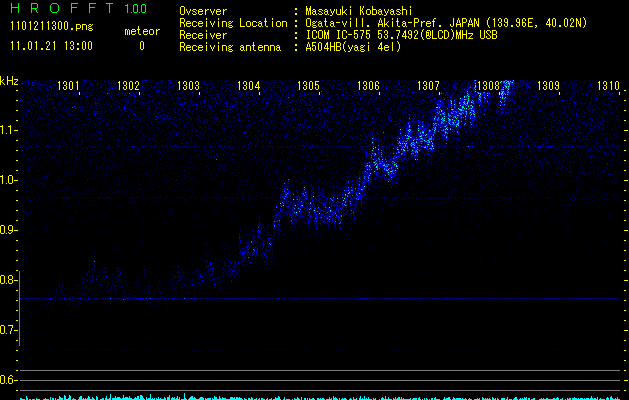Click the Ovserver label

(x=203, y=11)
